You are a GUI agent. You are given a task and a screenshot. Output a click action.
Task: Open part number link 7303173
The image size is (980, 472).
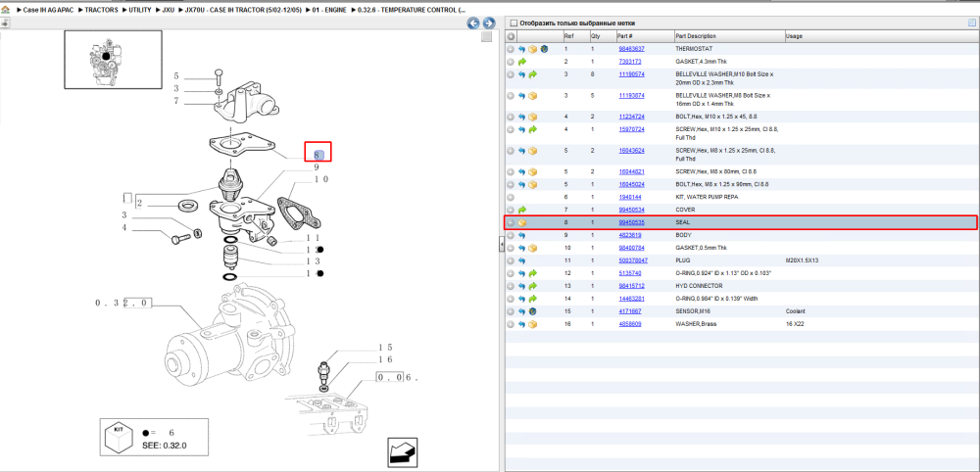coord(629,62)
